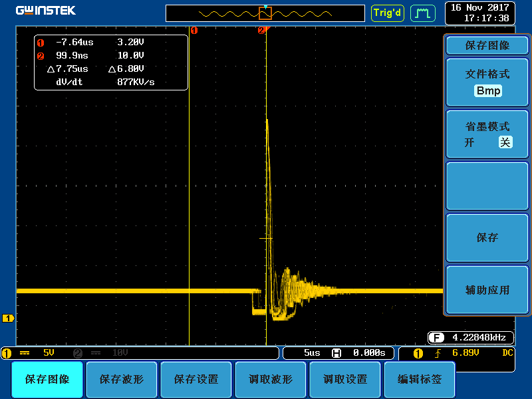Click cursor 2 red icon in readout box

[x=41, y=57]
